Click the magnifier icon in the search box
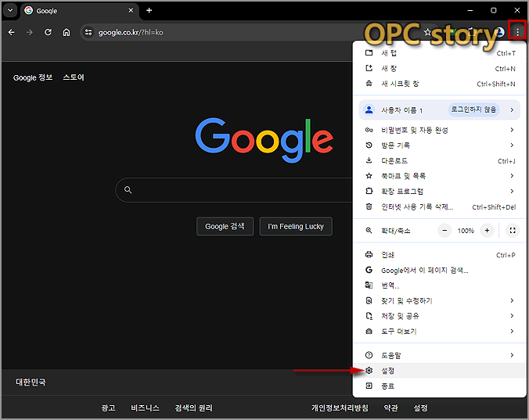 pyautogui.click(x=128, y=190)
